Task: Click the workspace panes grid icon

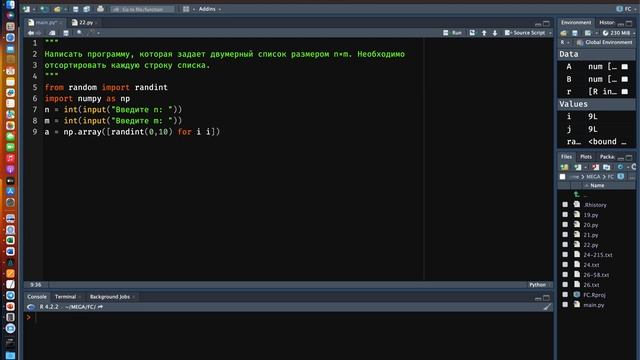Action: click(186, 9)
